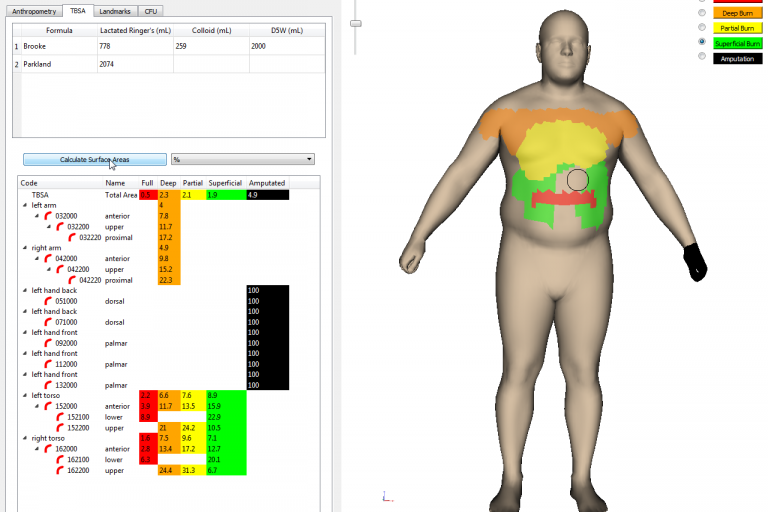Click the Calculate Surface Areas button
Image resolution: width=768 pixels, height=512 pixels.
[94, 159]
